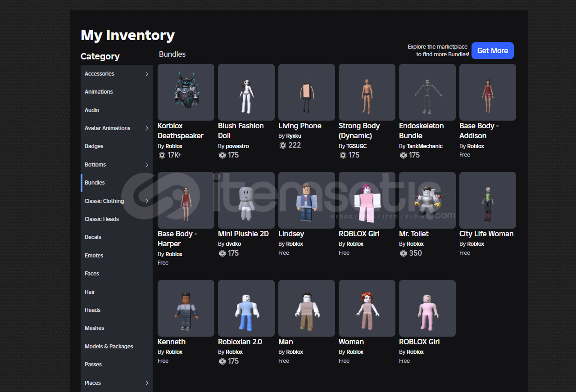The width and height of the screenshot is (576, 392).
Task: Click the Robux icon under Mini Plushie 2D
Action: click(x=222, y=253)
